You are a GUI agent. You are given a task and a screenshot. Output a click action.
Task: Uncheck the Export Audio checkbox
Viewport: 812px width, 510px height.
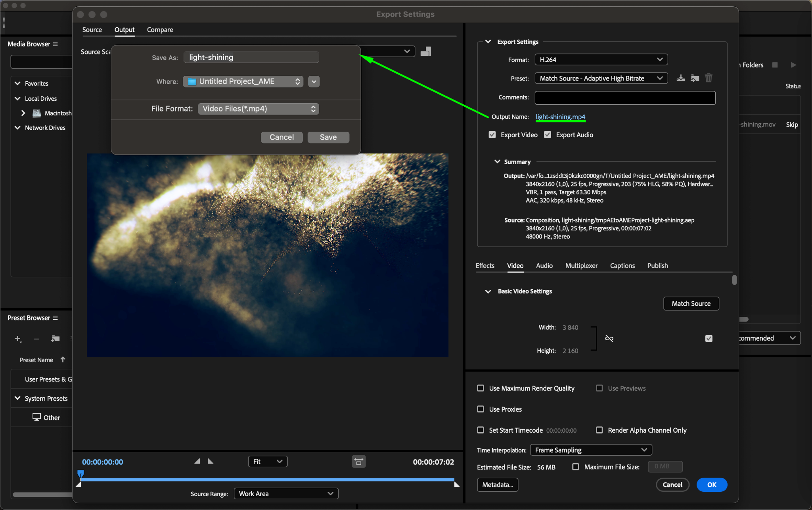548,135
